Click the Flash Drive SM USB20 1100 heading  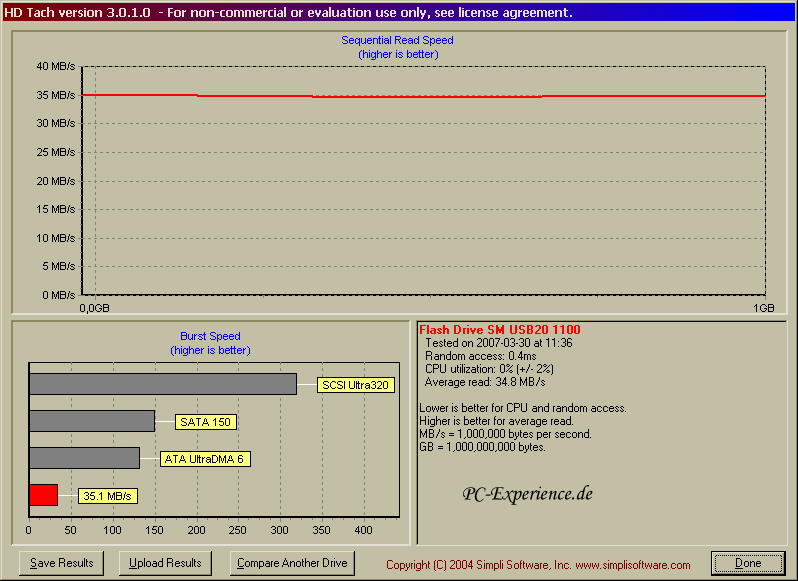(x=499, y=330)
